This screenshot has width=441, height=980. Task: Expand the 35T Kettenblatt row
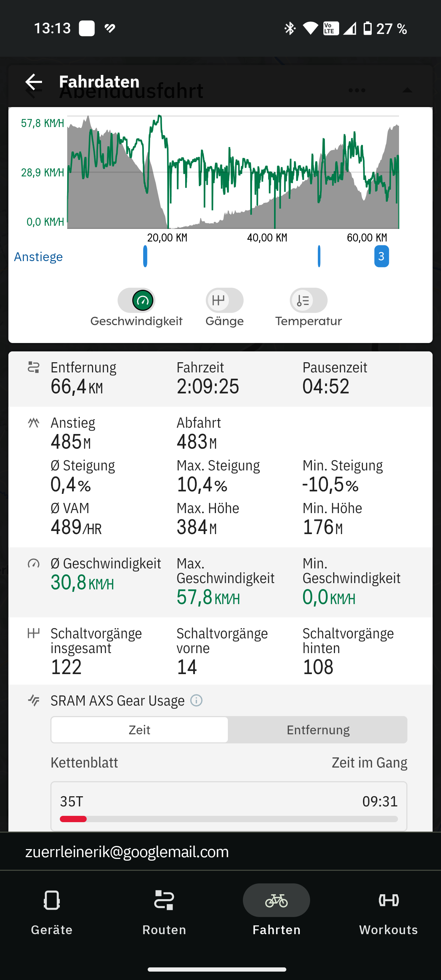point(229,806)
